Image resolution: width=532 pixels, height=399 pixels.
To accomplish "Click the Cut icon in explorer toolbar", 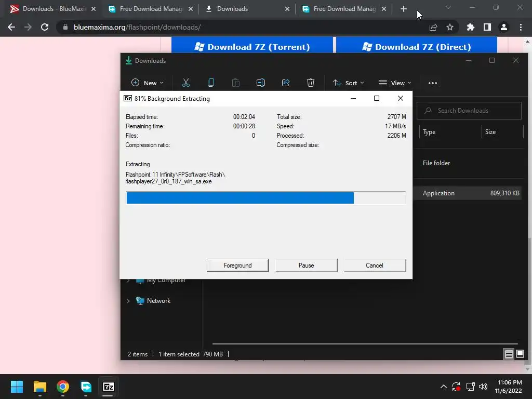I will 186,83.
